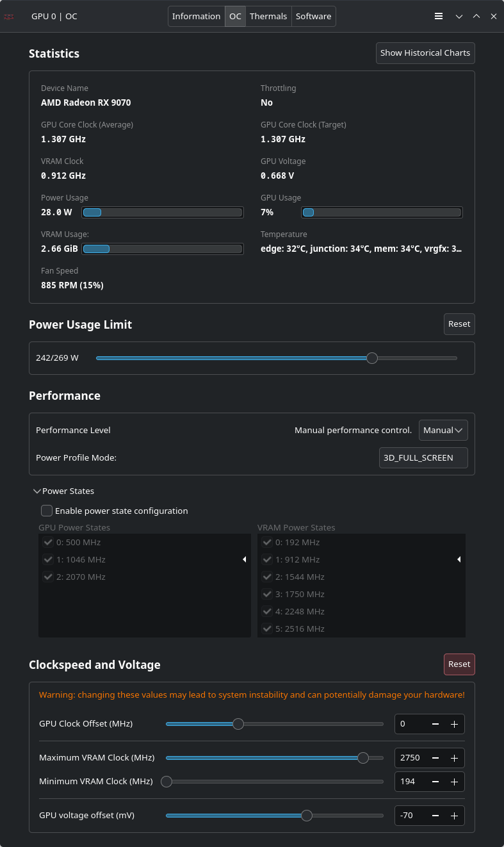
Task: Reset the Power Usage Limit
Action: coord(459,324)
